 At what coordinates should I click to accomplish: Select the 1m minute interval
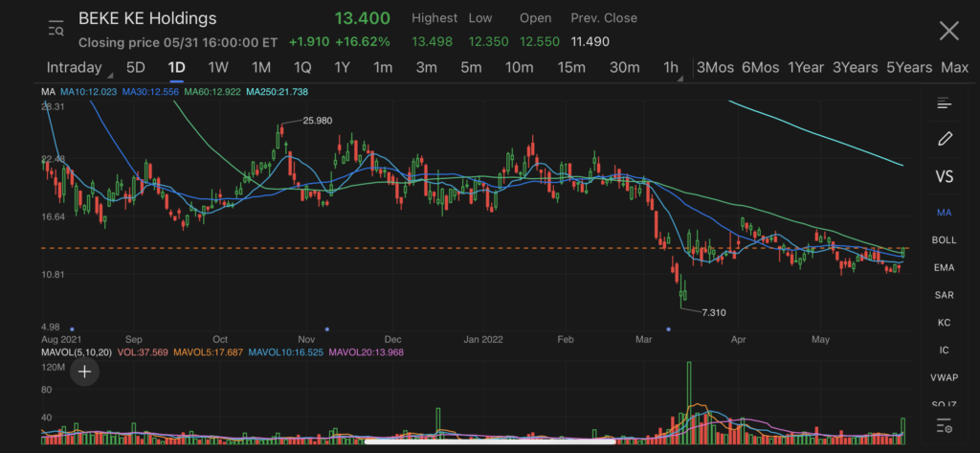383,68
